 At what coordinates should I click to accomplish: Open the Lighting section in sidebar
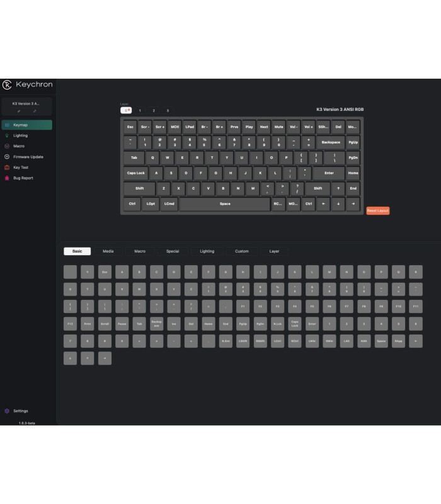pyautogui.click(x=20, y=135)
